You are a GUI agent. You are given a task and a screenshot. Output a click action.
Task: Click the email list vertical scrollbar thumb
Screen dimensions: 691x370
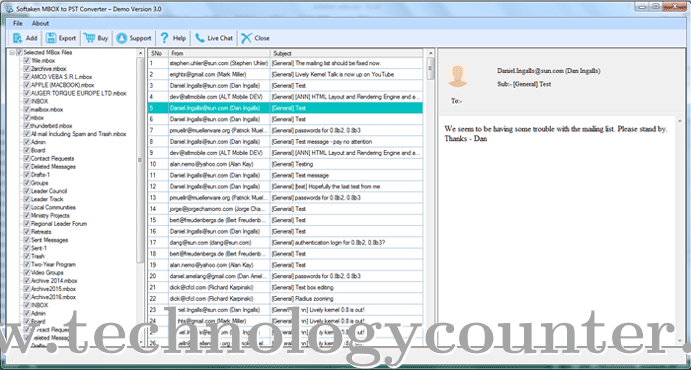(430, 69)
